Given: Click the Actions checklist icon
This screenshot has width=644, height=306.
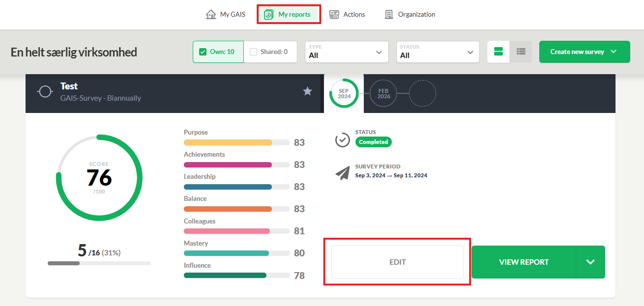Looking at the screenshot, I should [x=334, y=14].
